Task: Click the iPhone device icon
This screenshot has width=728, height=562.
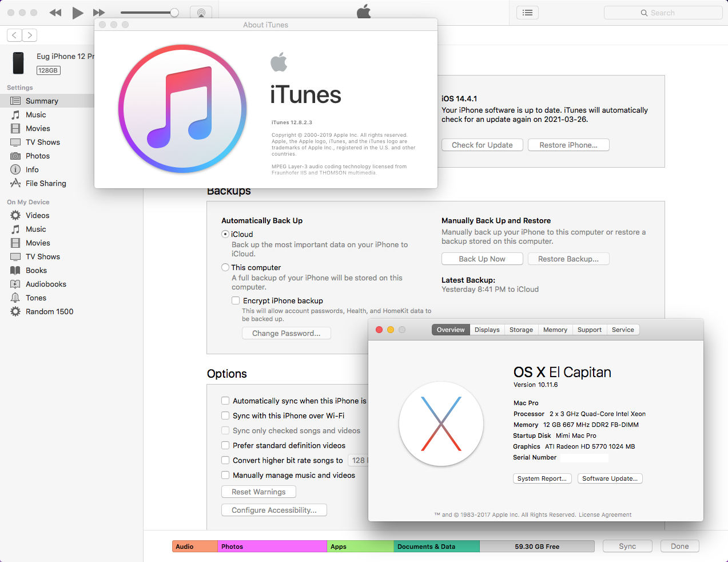Action: (18, 63)
